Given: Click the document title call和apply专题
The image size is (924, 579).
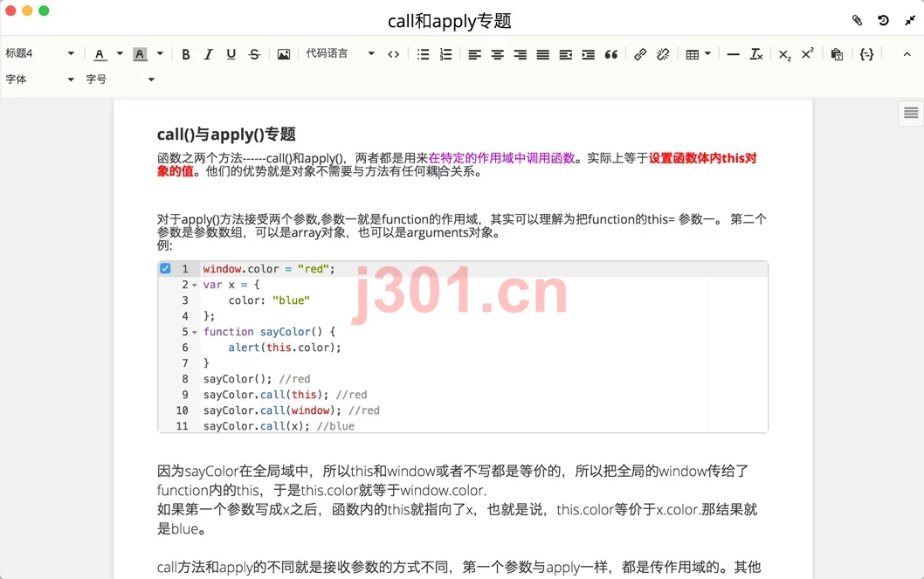Looking at the screenshot, I should (449, 21).
